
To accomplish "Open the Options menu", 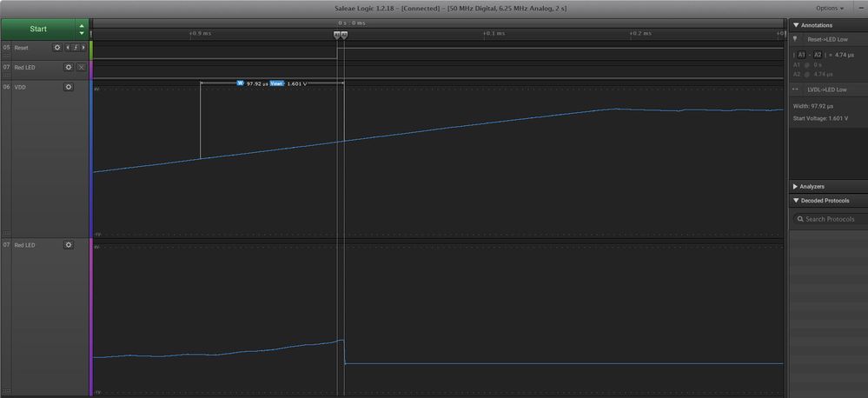I will (830, 9).
